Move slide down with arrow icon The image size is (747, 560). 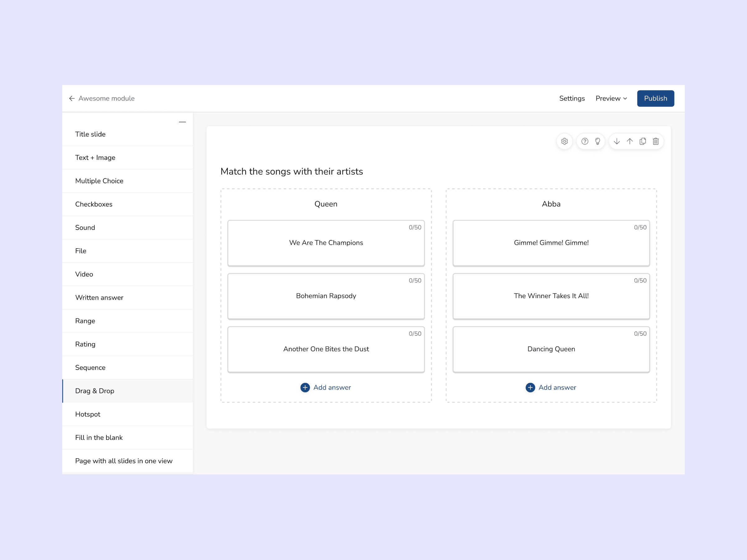[617, 142]
